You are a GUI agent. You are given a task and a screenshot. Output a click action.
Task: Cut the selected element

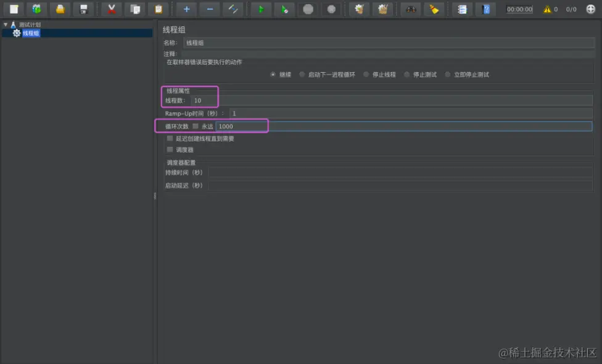point(112,9)
